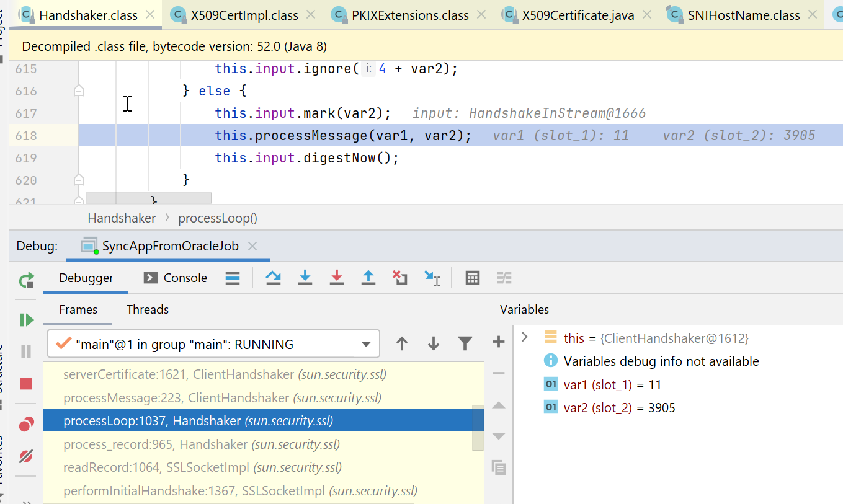Click the Step Over debugger icon
The height and width of the screenshot is (504, 843).
pos(274,278)
